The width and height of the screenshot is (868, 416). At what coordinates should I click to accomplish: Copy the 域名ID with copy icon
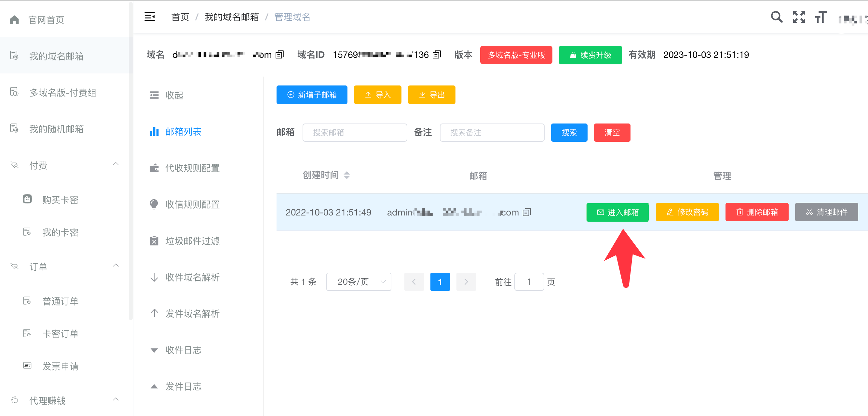pyautogui.click(x=437, y=55)
